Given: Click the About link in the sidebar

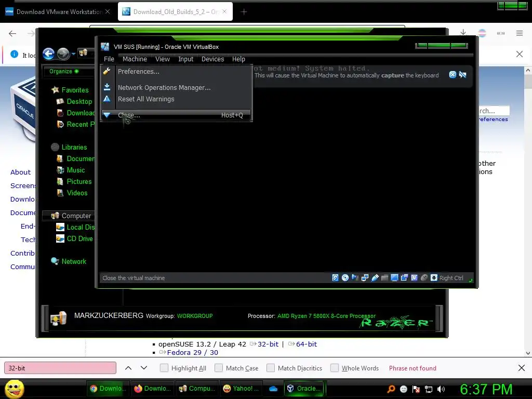Looking at the screenshot, I should pyautogui.click(x=20, y=172).
